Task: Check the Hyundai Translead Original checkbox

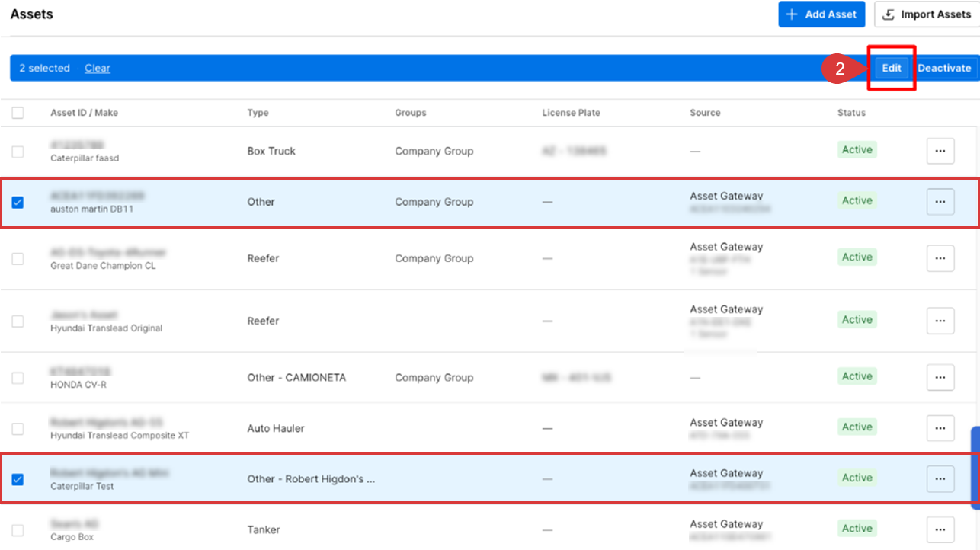Action: 18,321
